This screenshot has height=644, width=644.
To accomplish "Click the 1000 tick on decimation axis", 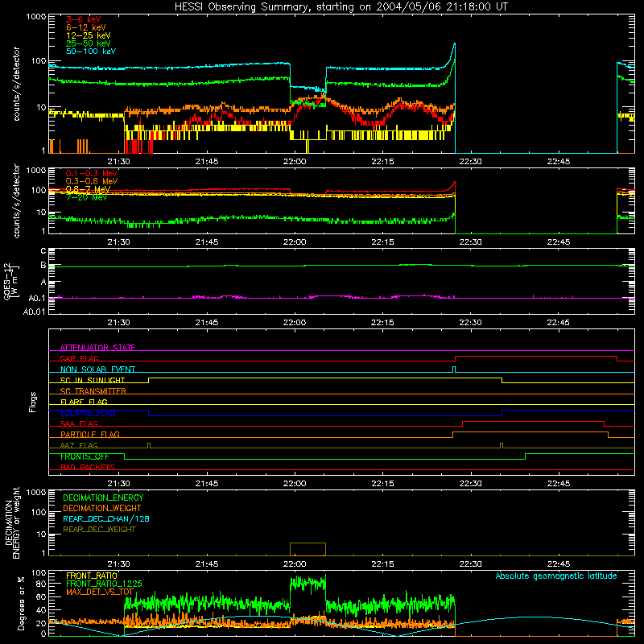I will (36, 492).
